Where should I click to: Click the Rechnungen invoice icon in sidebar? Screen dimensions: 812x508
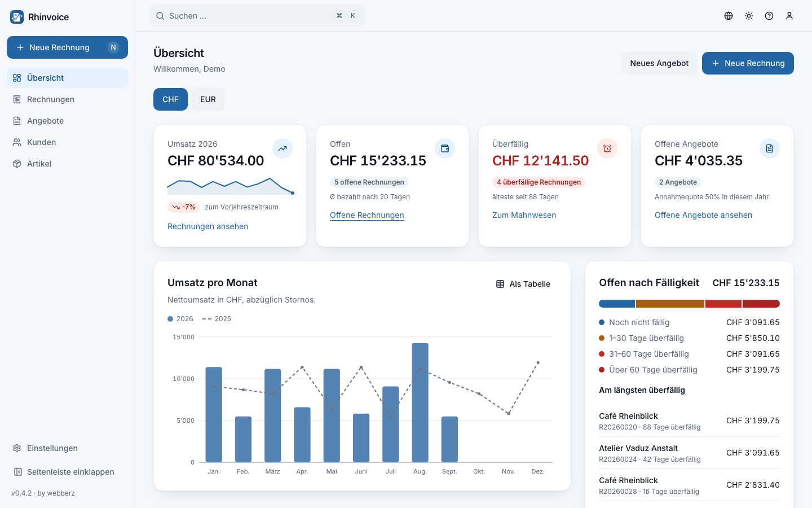click(x=17, y=99)
